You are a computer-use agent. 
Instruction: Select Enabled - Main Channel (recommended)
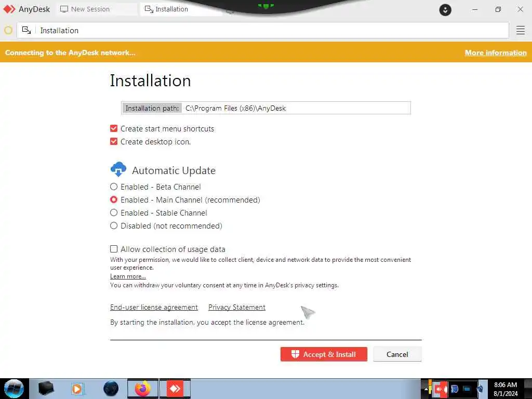(x=114, y=199)
